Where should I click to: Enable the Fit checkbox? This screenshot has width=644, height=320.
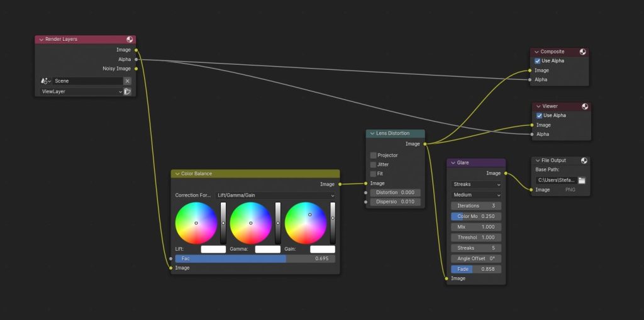[373, 174]
